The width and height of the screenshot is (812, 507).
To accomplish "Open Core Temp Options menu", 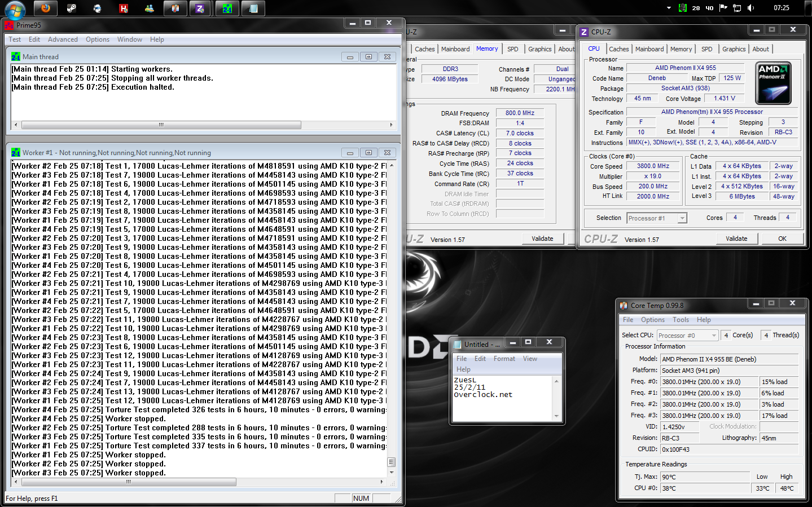I will point(653,320).
